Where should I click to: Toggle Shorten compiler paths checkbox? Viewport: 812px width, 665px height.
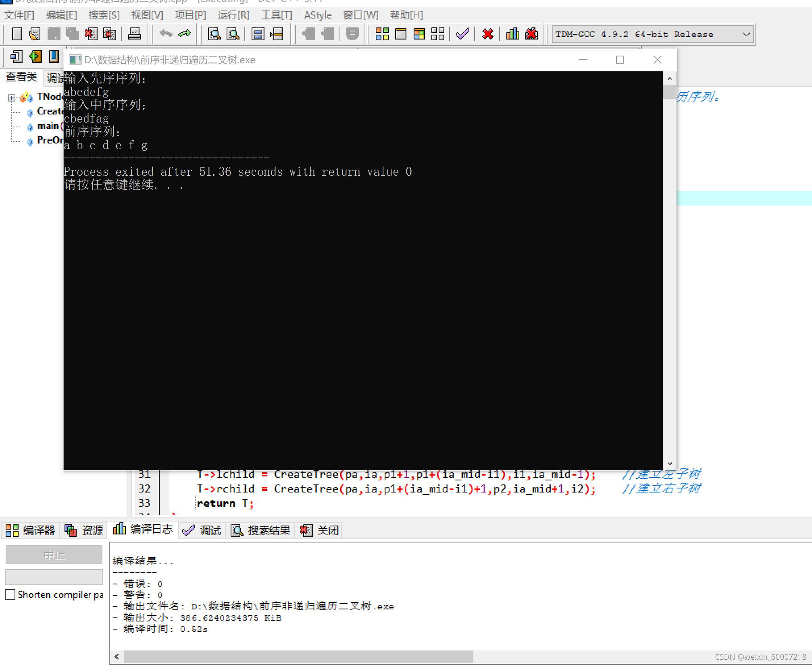[x=10, y=594]
